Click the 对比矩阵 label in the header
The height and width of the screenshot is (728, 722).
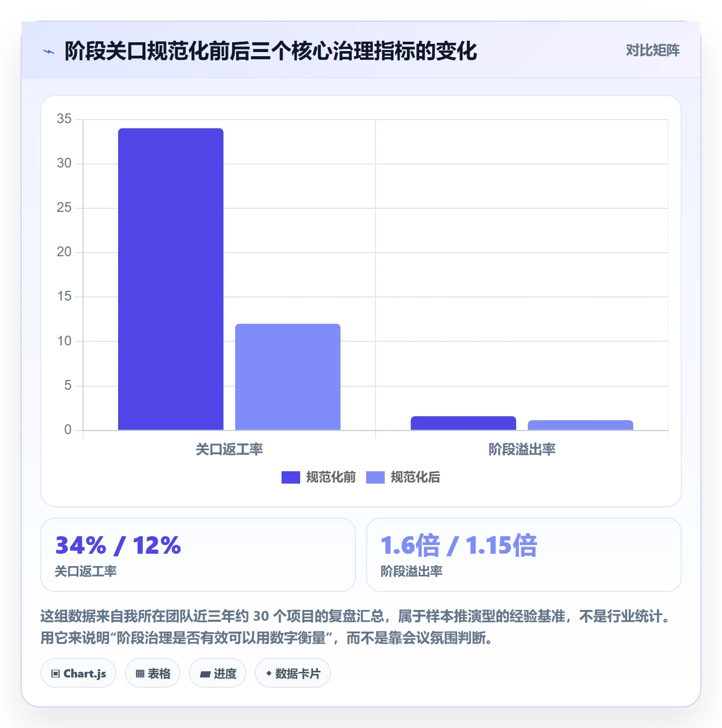pos(652,51)
